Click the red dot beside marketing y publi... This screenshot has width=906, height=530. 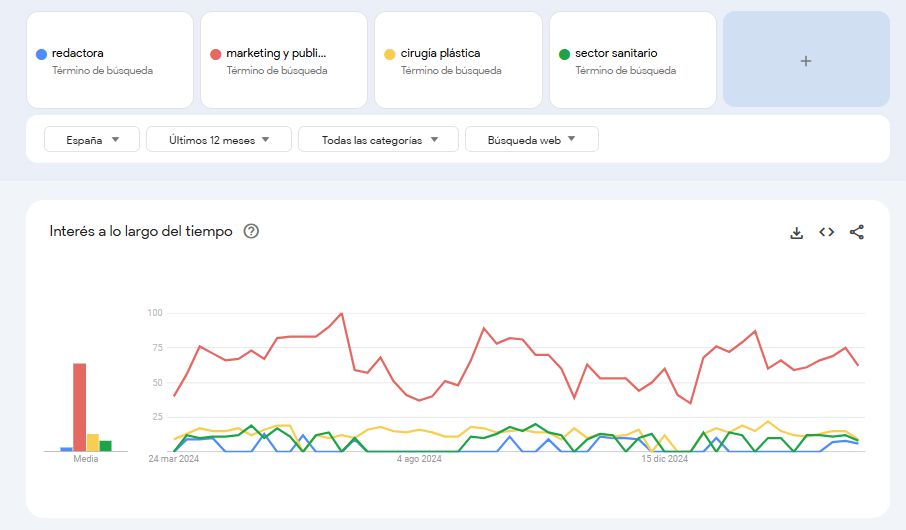[x=215, y=54]
